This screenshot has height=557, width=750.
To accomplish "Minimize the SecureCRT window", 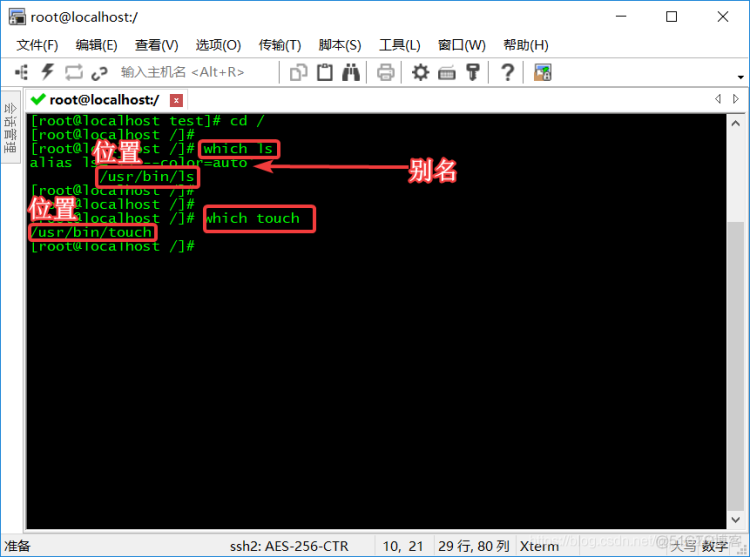I will (x=621, y=17).
